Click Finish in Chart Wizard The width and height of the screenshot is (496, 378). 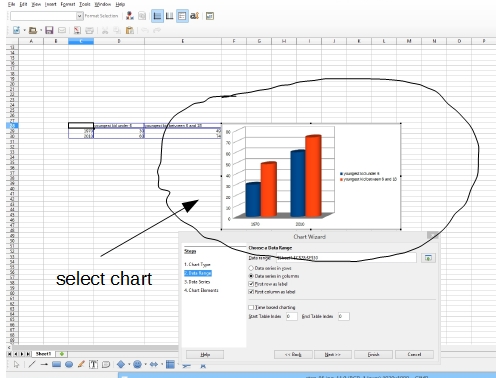tap(374, 354)
